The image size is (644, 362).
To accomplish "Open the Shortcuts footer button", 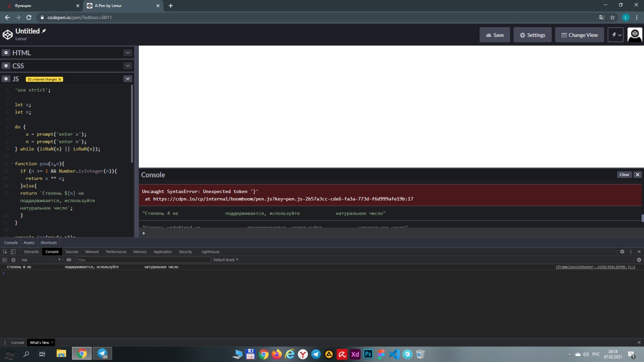I will pyautogui.click(x=49, y=242).
